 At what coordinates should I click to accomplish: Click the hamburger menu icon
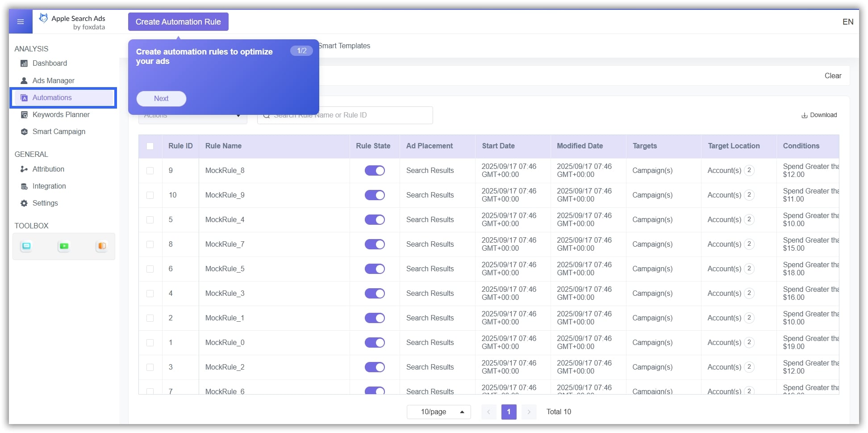tap(21, 22)
